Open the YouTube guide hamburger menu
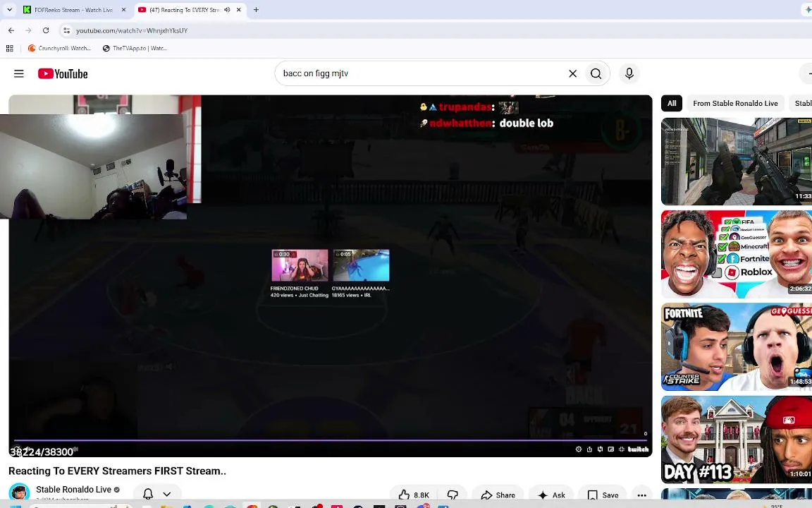The image size is (812, 508). 18,73
